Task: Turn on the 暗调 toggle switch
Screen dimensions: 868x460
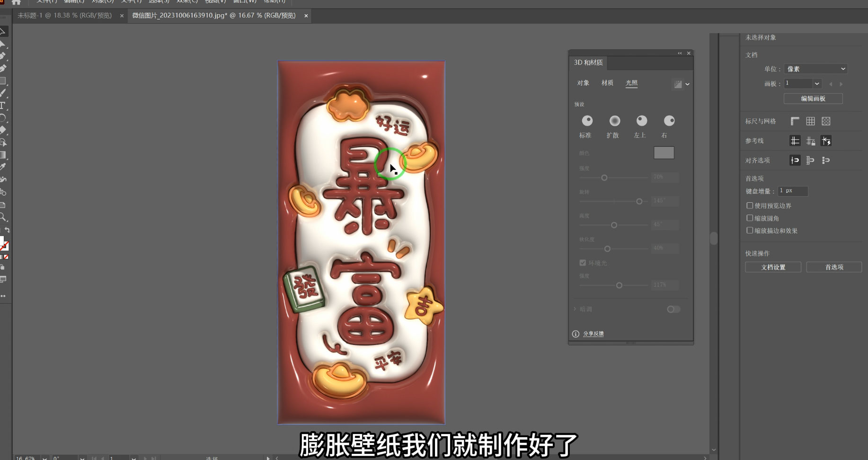Action: point(673,309)
